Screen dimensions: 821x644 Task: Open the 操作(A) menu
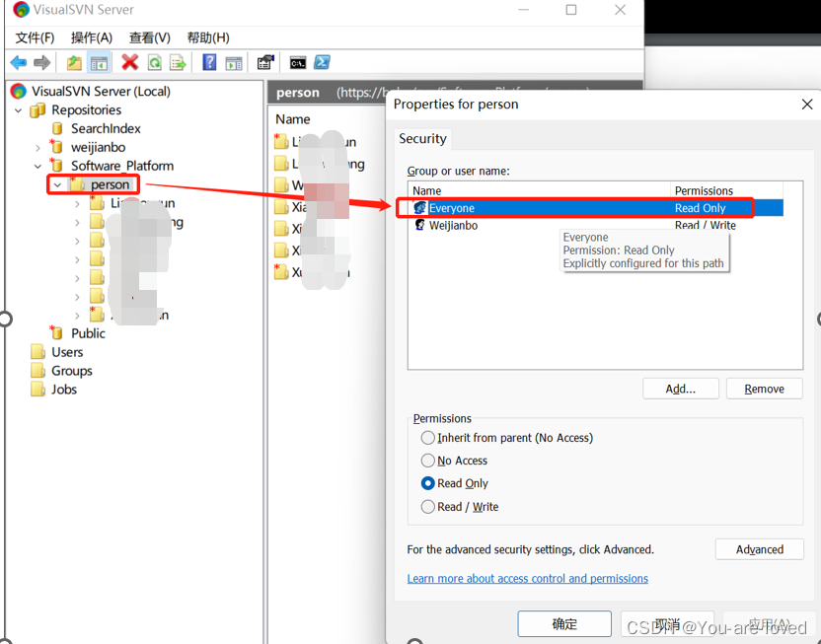click(92, 37)
